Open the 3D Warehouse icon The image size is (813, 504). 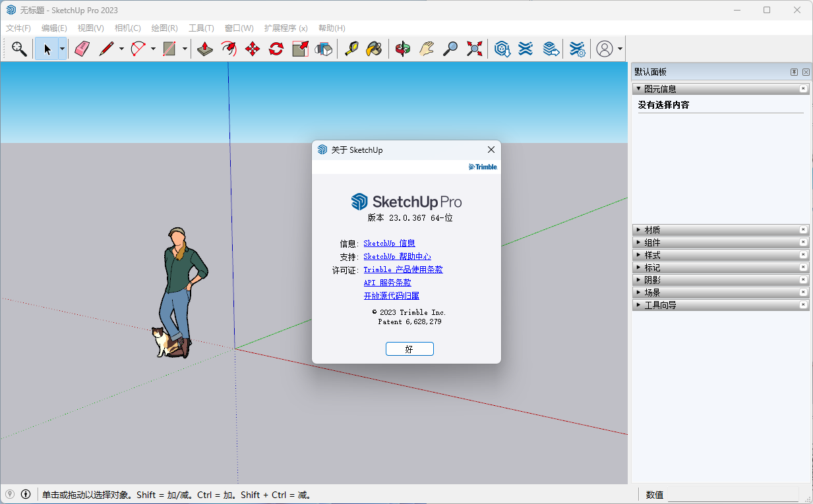pos(502,49)
